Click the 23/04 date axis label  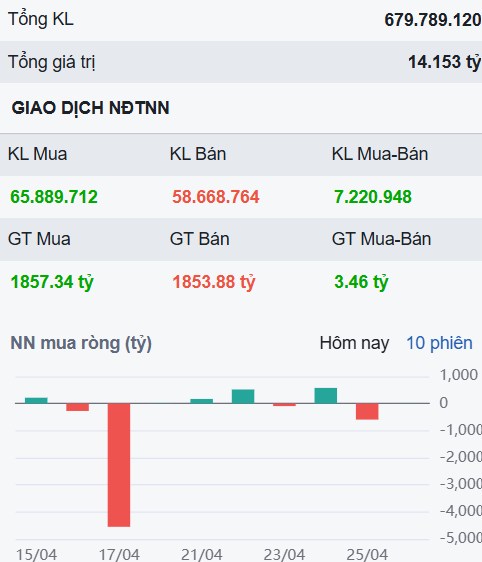[285, 554]
